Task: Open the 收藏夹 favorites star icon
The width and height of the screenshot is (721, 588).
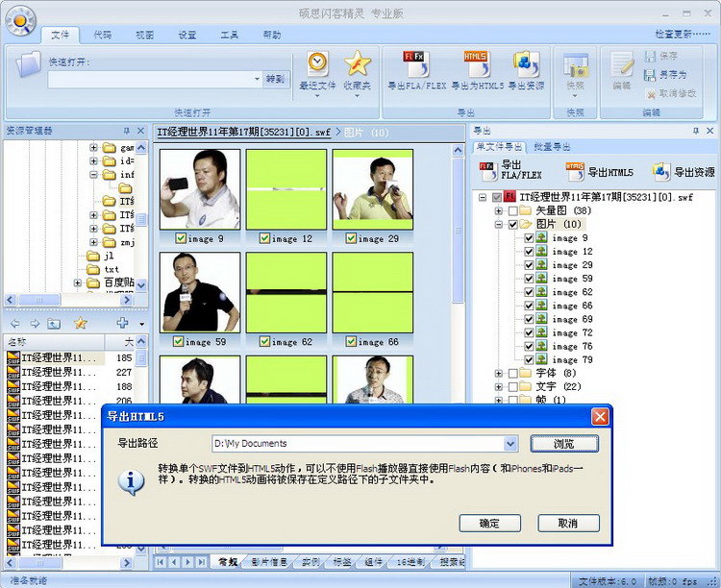Action: [x=357, y=63]
